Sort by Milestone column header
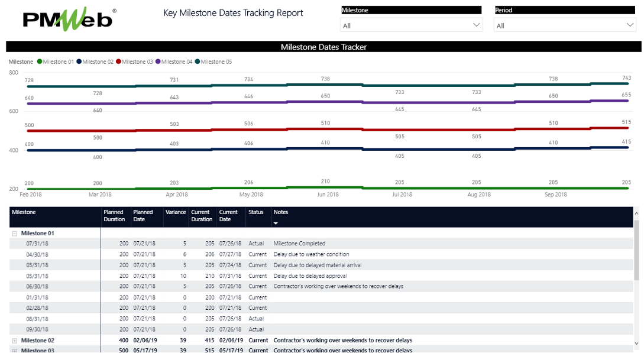This screenshot has width=644, height=353. [x=24, y=212]
